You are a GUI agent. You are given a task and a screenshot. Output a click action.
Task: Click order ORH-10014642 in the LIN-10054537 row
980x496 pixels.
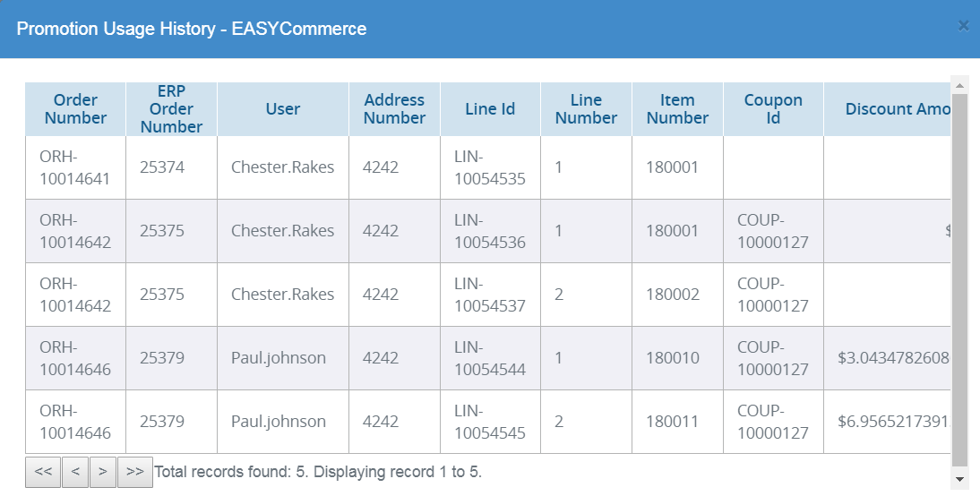[x=74, y=295]
